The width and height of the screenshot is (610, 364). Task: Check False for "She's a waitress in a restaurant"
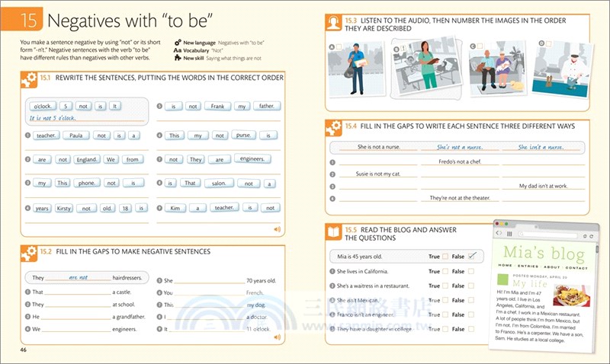[470, 286]
